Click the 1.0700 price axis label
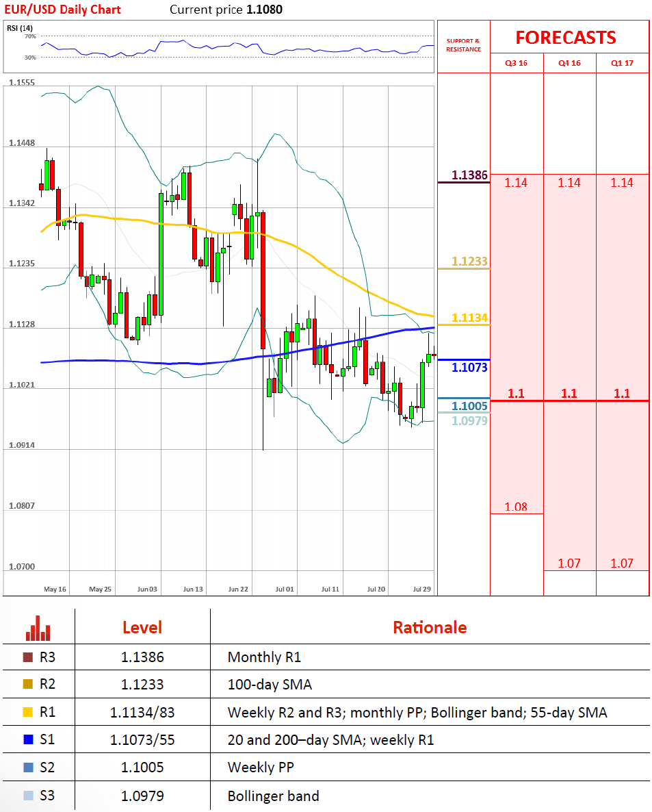Image resolution: width=652 pixels, height=812 pixels. [x=22, y=566]
